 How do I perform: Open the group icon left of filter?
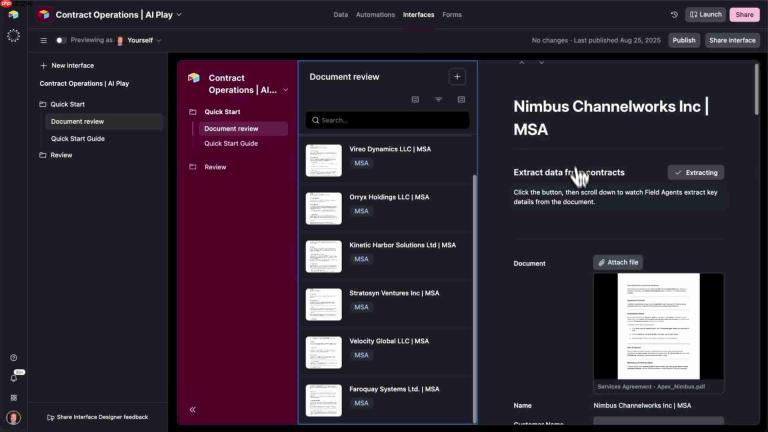click(x=415, y=99)
